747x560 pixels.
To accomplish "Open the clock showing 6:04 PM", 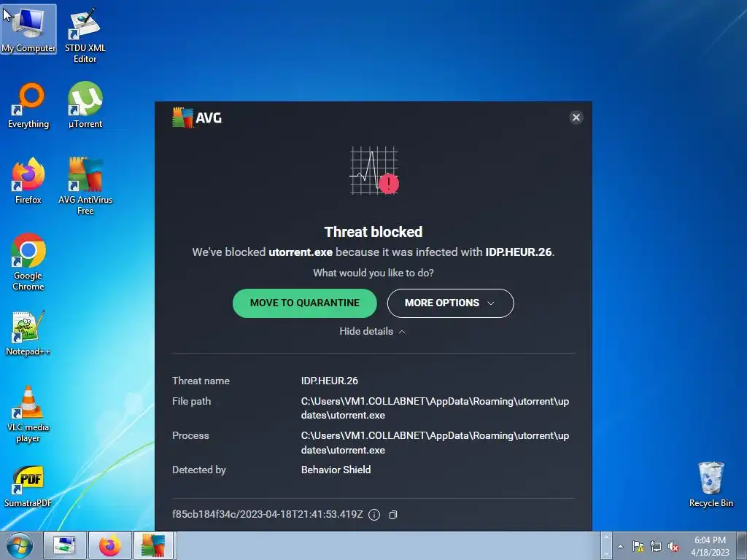I will pyautogui.click(x=710, y=546).
